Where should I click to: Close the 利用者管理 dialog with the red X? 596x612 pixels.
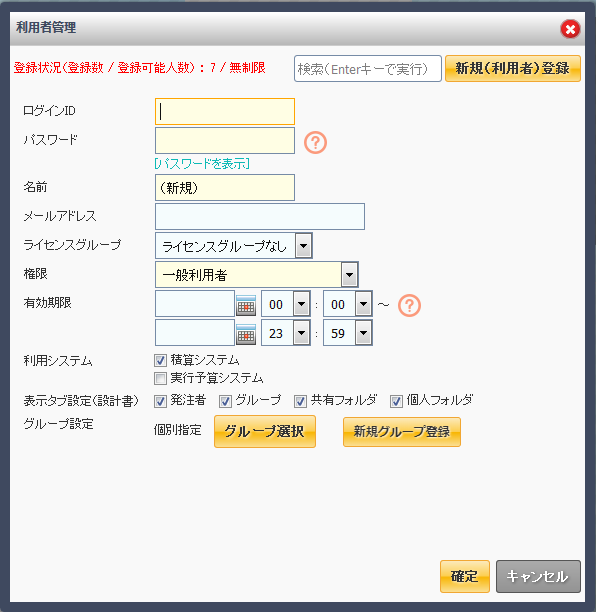click(x=570, y=29)
